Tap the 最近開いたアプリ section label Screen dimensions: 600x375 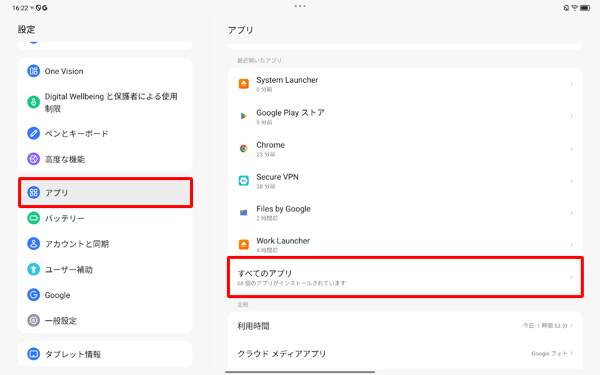(x=259, y=60)
